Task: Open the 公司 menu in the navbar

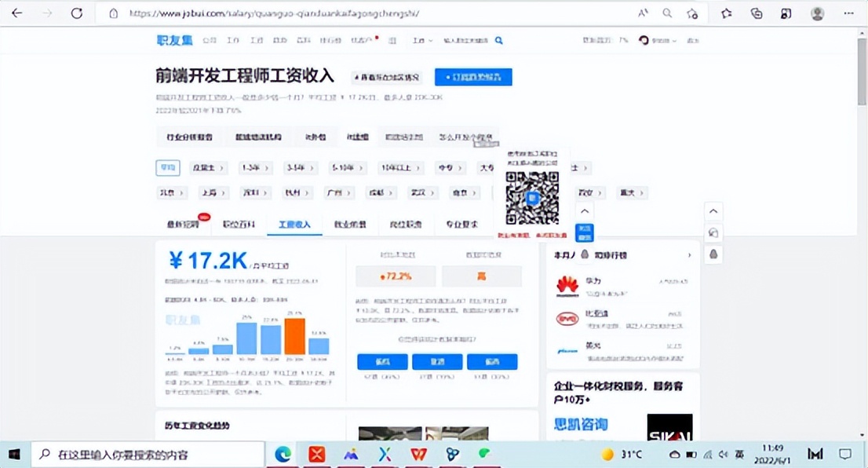Action: pos(208,40)
